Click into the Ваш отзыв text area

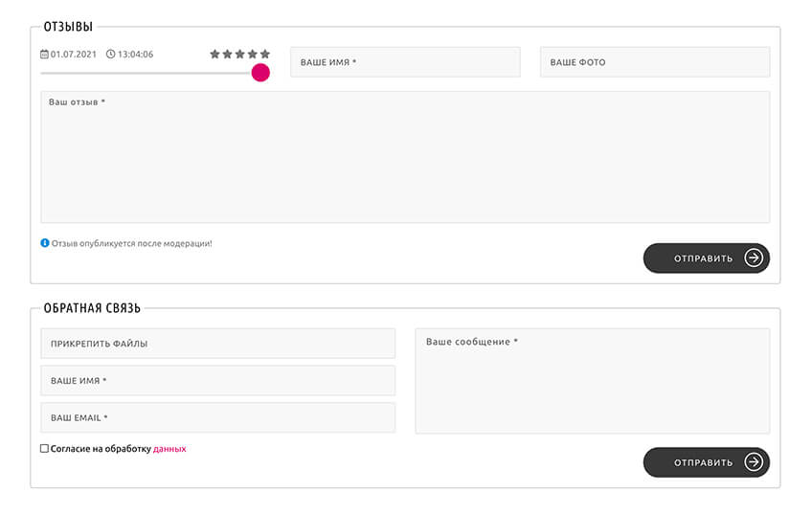tap(405, 158)
